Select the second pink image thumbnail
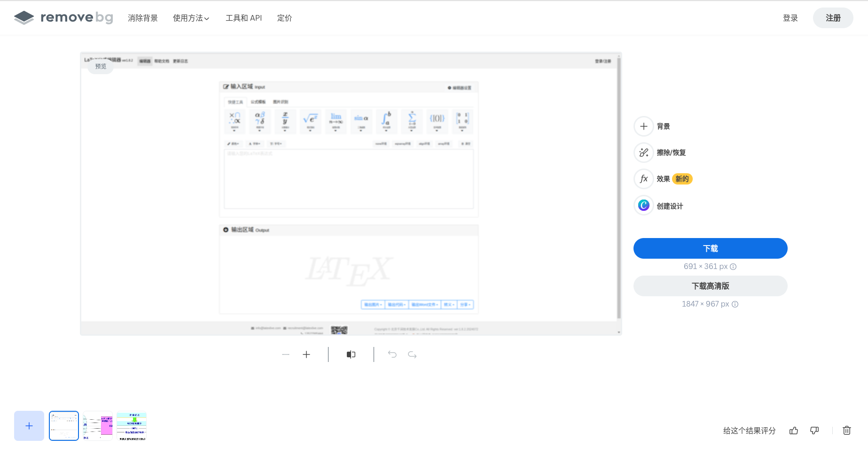Screen dimensions: 868x454 coord(98,426)
